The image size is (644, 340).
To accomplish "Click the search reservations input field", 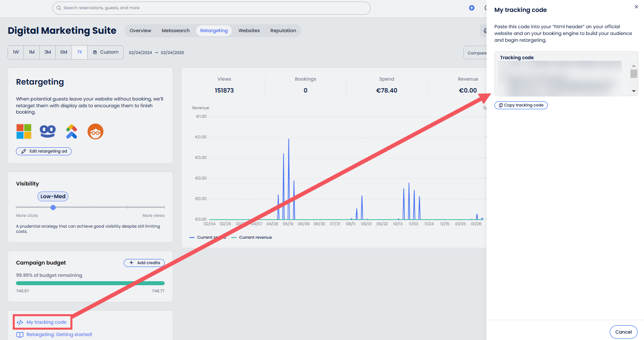I will (x=212, y=8).
